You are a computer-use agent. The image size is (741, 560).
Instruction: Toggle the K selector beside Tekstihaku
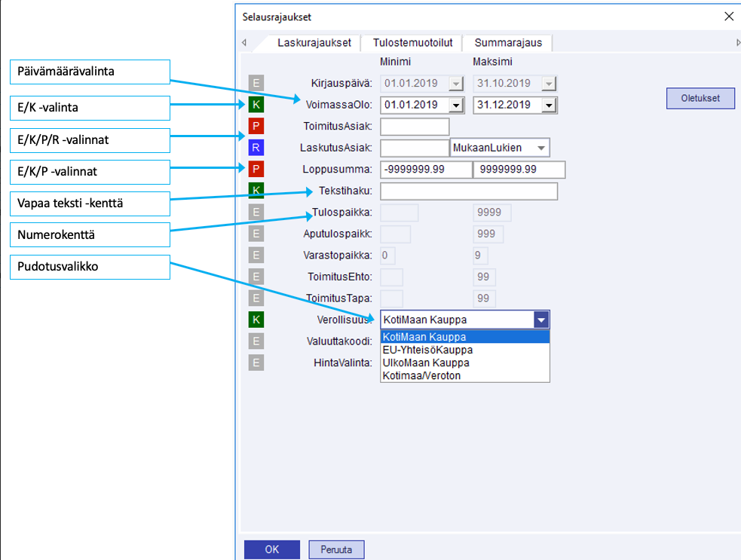(x=256, y=191)
